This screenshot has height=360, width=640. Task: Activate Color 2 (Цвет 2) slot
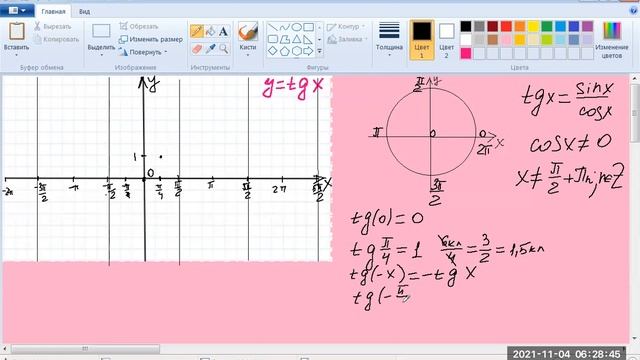[x=446, y=40]
